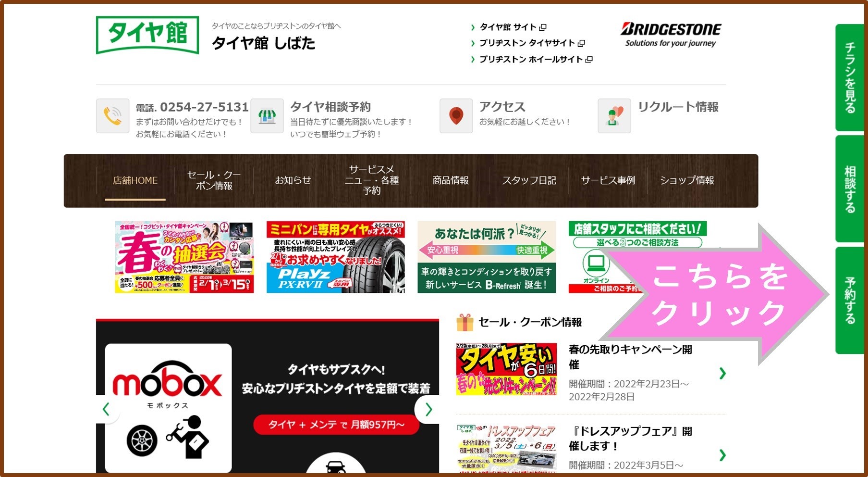Open the 春の抽選会 campaign banner
Viewport: 868px width, 477px height.
(184, 257)
